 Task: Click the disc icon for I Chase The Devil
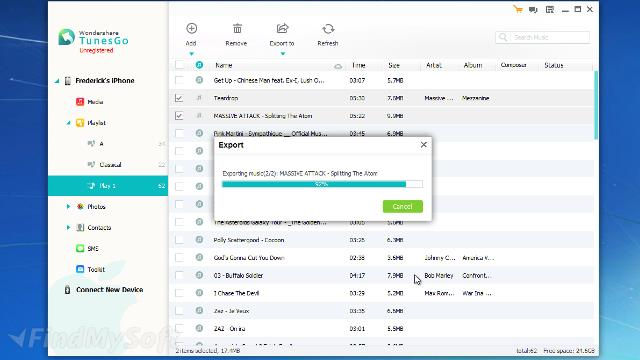pos(199,293)
